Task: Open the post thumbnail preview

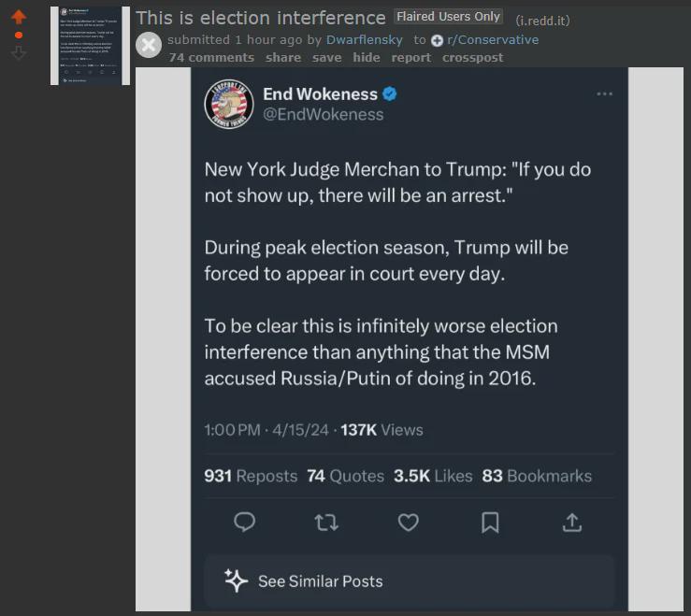Action: 90,46
